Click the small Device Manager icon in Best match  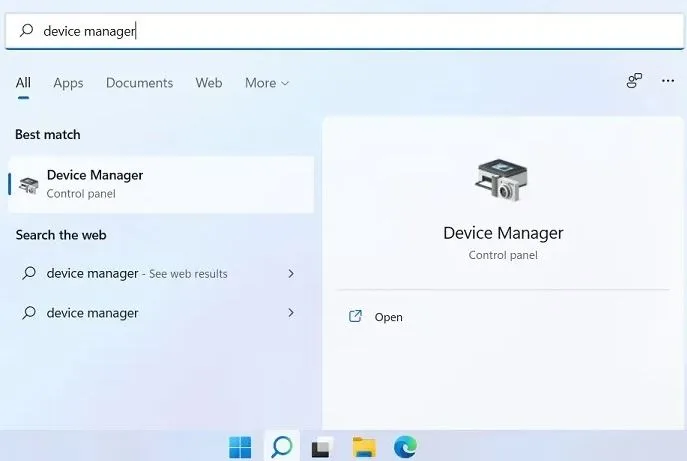tap(28, 185)
